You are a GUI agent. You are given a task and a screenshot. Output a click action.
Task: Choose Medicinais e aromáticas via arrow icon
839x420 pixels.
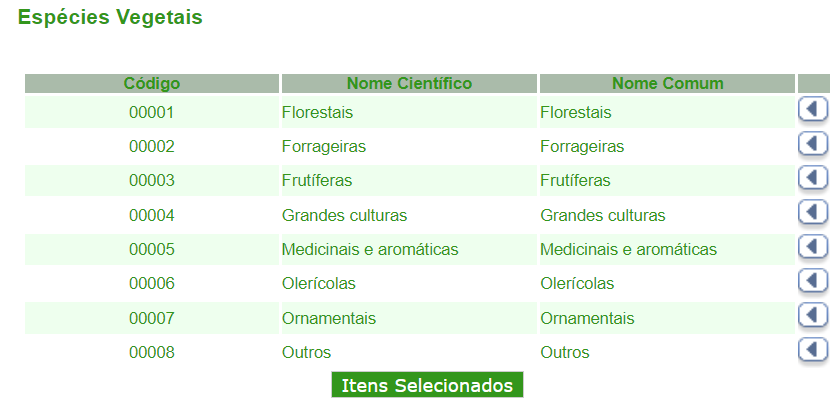pos(813,247)
